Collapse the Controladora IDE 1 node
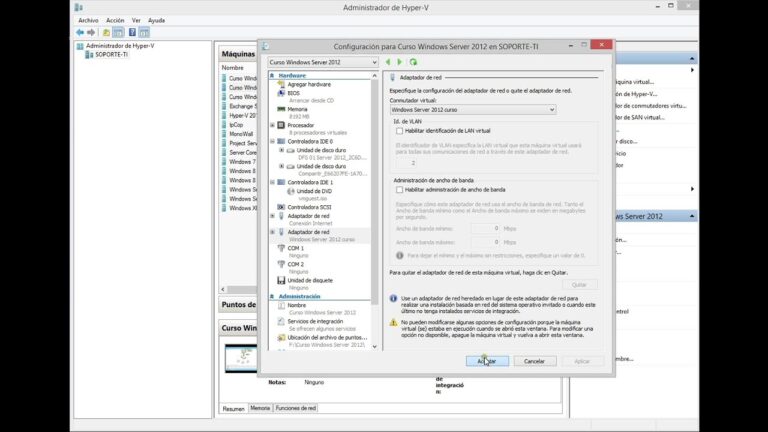Viewport: 768px width, 432px height. coord(272,182)
